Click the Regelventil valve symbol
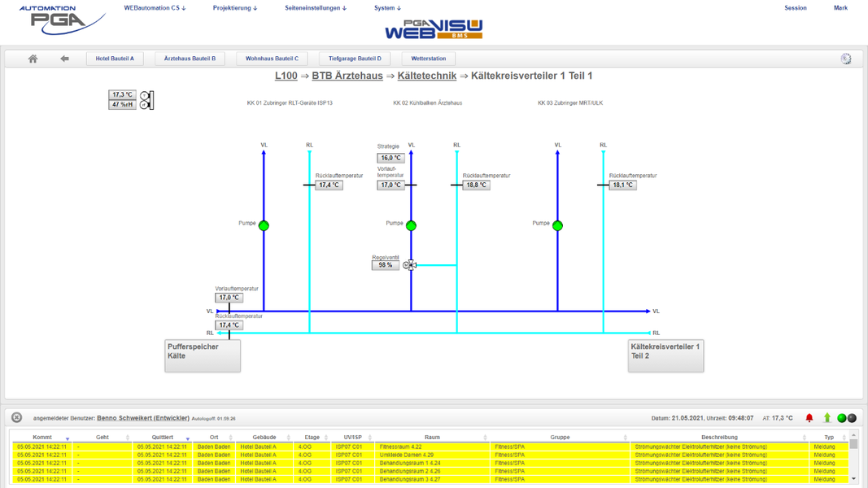Image resolution: width=868 pixels, height=488 pixels. click(x=410, y=265)
